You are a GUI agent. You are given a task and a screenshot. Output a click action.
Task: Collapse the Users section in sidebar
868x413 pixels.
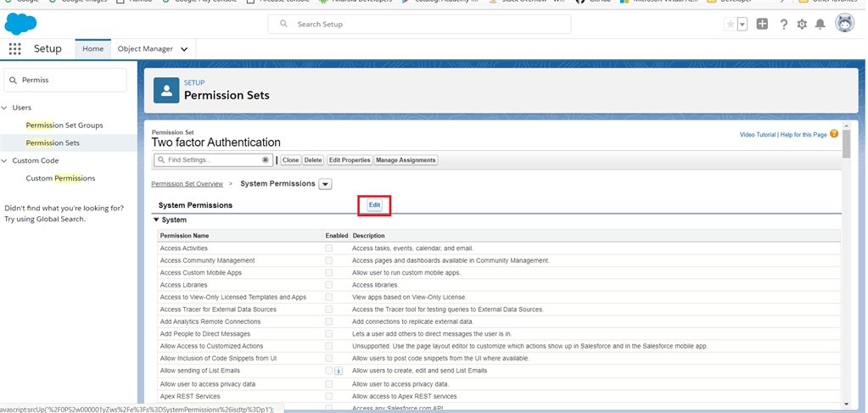[x=4, y=108]
